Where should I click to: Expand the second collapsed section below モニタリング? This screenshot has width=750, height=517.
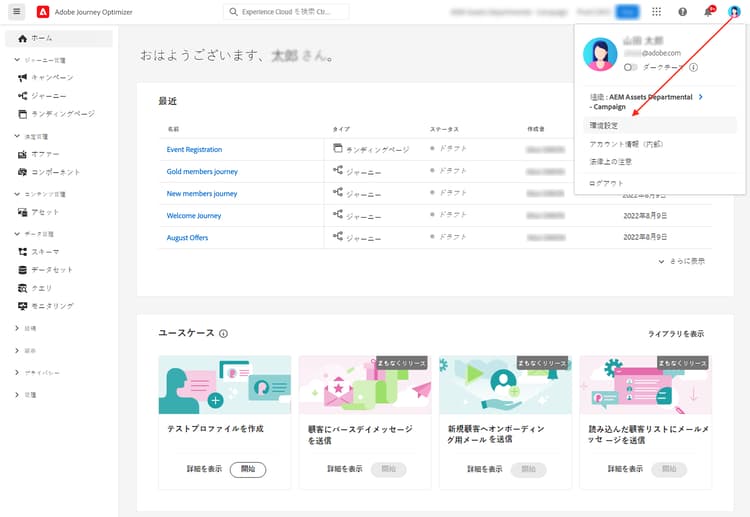pyautogui.click(x=17, y=351)
